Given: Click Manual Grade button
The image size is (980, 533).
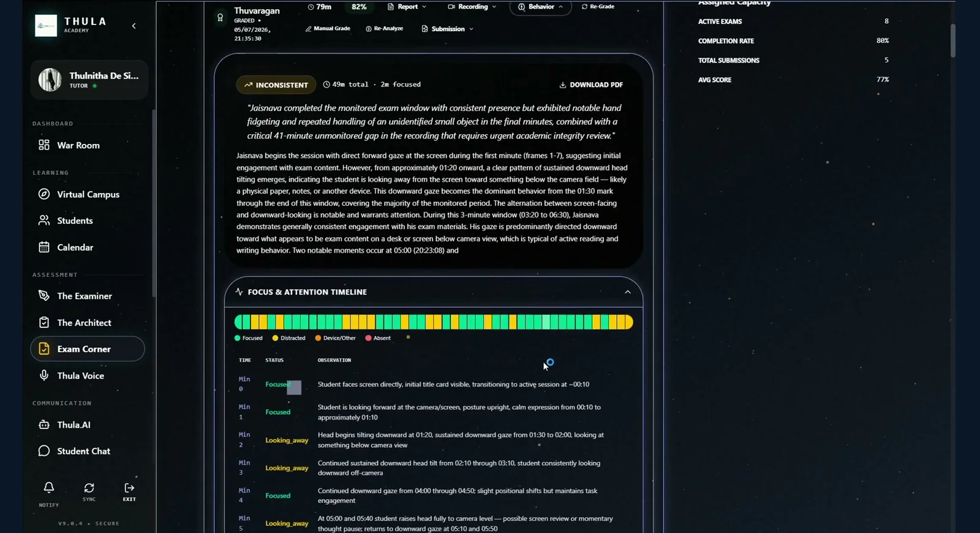Looking at the screenshot, I should pos(328,29).
